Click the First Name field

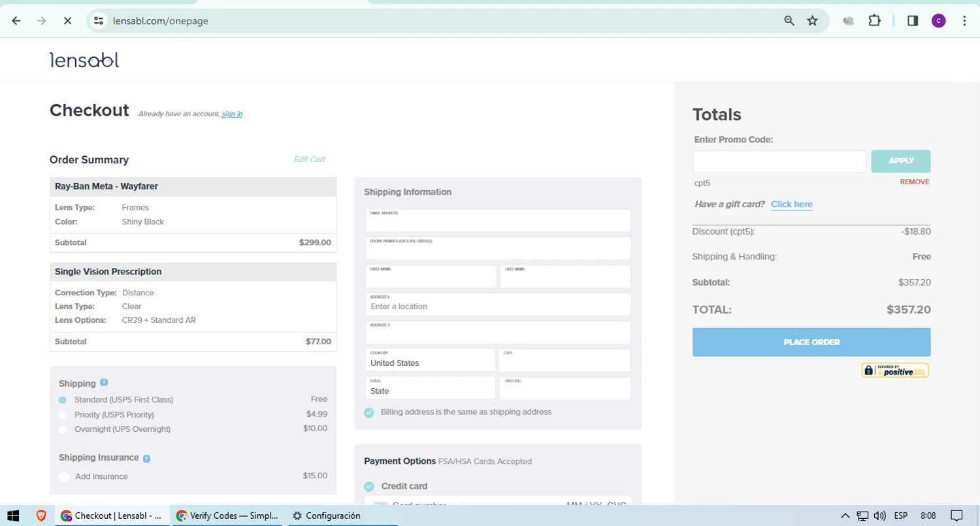pos(431,276)
